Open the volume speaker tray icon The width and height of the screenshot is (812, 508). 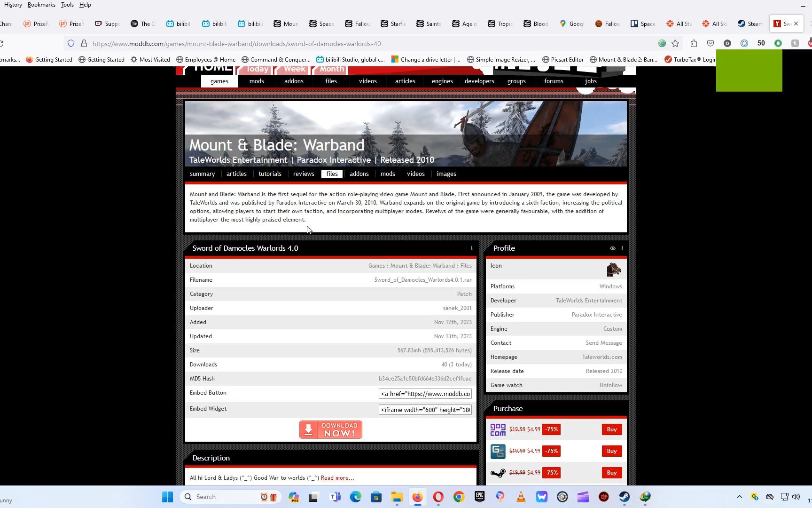(796, 497)
